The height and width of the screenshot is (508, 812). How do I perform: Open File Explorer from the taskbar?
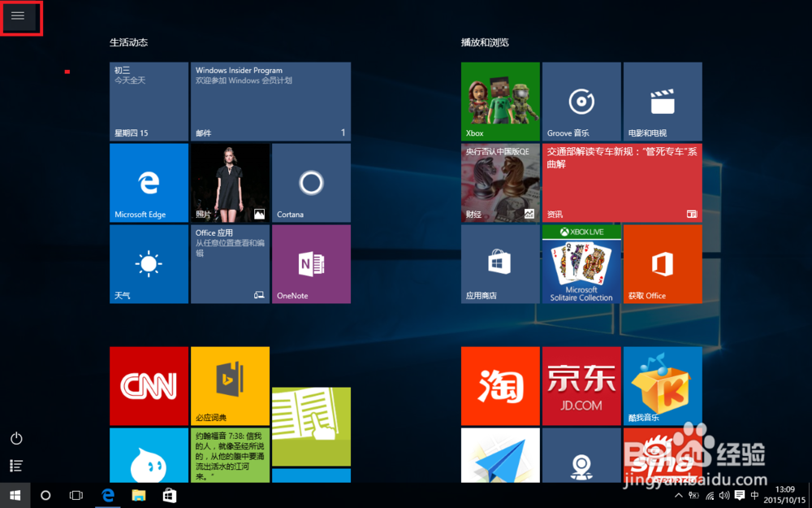[x=138, y=495]
